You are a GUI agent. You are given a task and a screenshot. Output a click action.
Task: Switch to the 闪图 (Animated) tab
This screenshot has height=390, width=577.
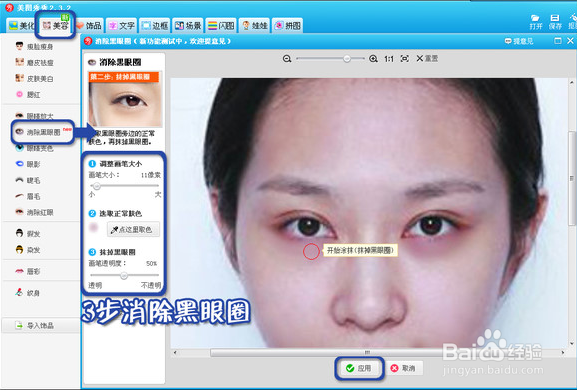(x=221, y=25)
